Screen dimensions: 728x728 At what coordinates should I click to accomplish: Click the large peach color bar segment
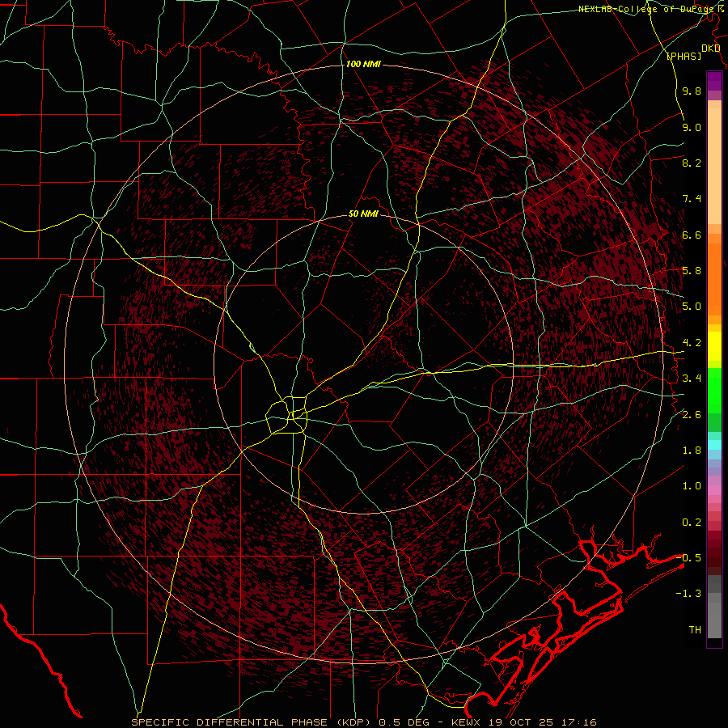(x=714, y=166)
